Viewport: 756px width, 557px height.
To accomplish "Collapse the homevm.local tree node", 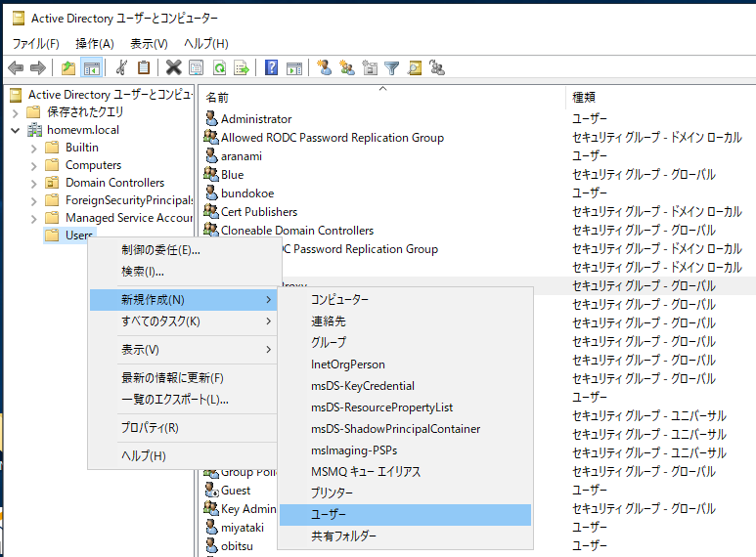I will pyautogui.click(x=16, y=131).
